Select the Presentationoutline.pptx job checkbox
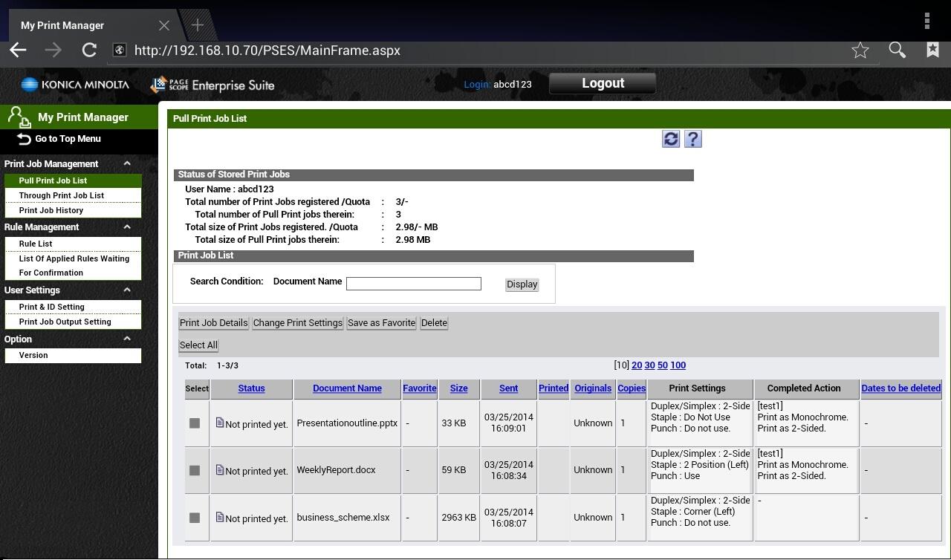Viewport: 951px width, 560px height. click(x=195, y=423)
